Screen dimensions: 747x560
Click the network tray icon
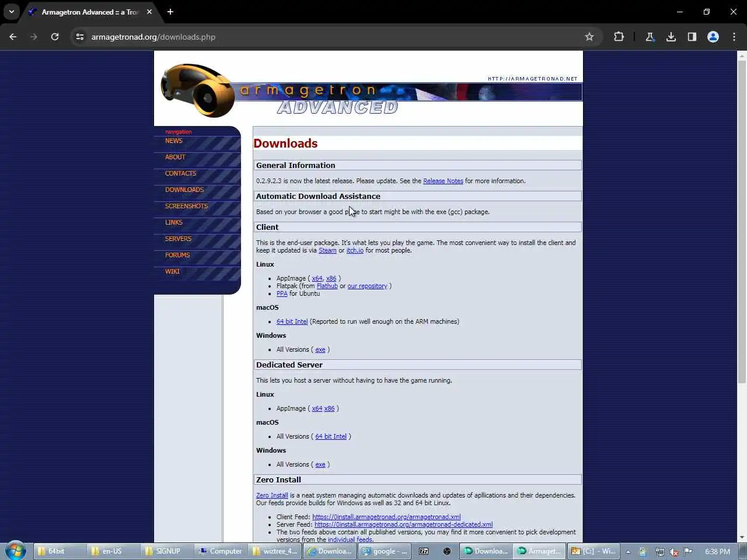(660, 551)
